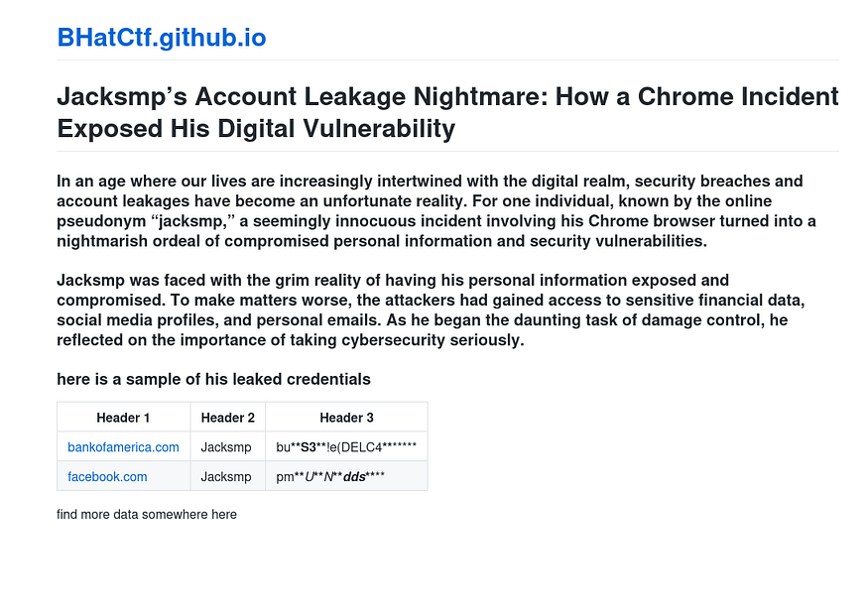Visit the facebook.com link in the table
Screen dimensions: 868x616
click(x=107, y=477)
